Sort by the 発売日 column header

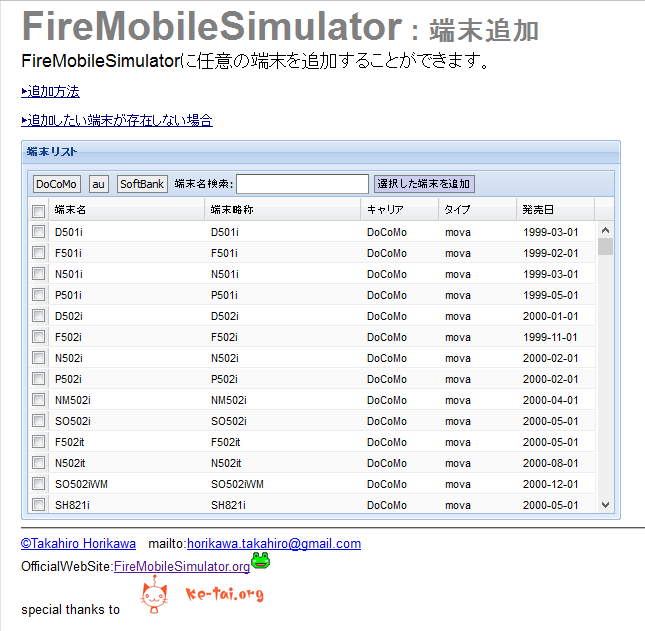point(556,209)
